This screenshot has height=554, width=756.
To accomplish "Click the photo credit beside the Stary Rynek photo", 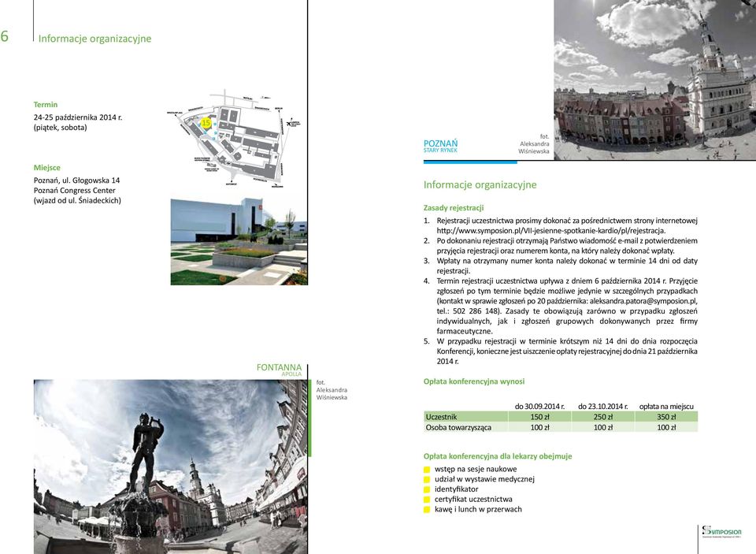I will 534,143.
